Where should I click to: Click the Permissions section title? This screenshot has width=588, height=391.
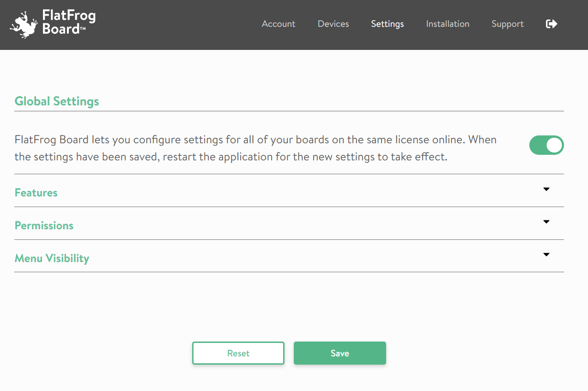tap(44, 226)
